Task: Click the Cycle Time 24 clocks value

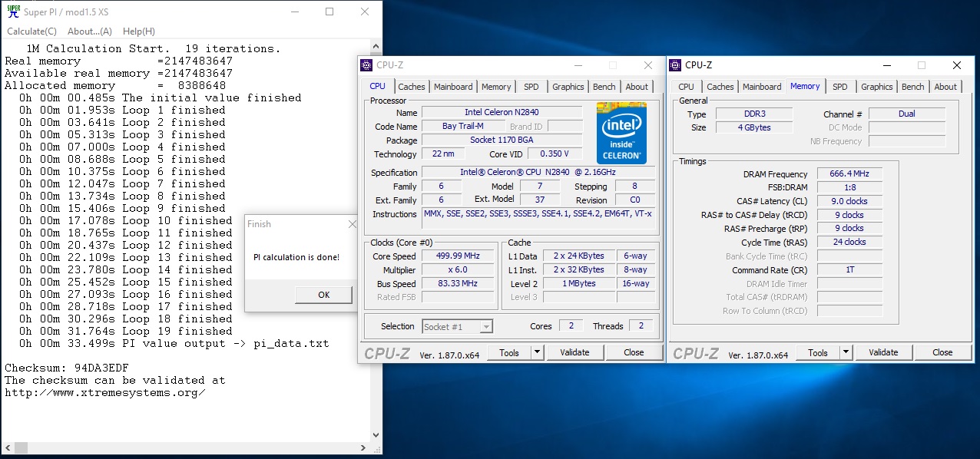Action: tap(849, 242)
